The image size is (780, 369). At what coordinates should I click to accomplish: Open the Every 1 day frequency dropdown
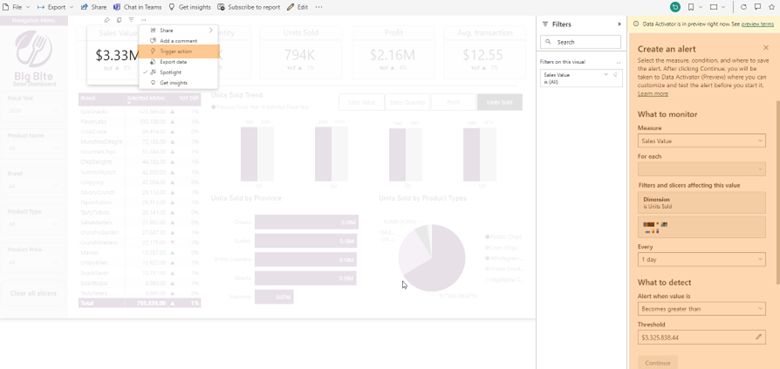(x=701, y=259)
